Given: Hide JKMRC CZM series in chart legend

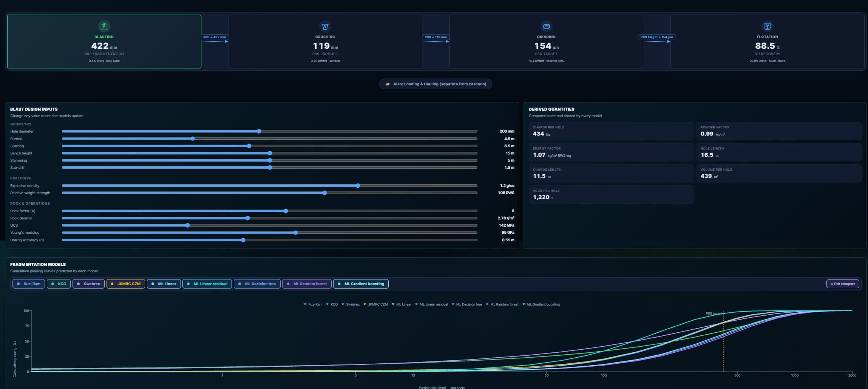Looking at the screenshot, I should (x=375, y=304).
